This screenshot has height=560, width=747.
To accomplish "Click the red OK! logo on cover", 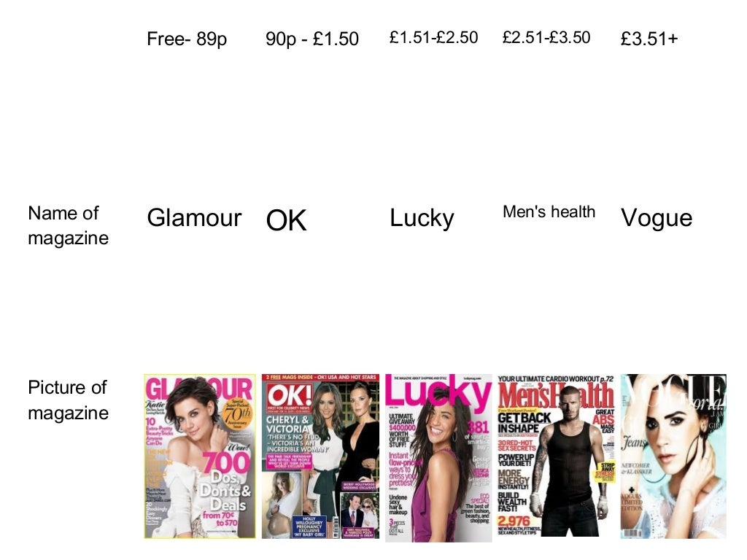I will (290, 395).
